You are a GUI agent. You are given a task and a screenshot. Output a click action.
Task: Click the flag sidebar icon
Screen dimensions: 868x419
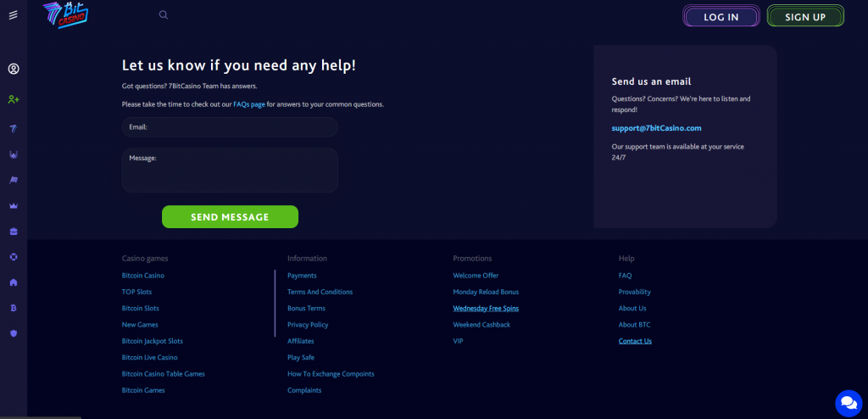tap(14, 180)
